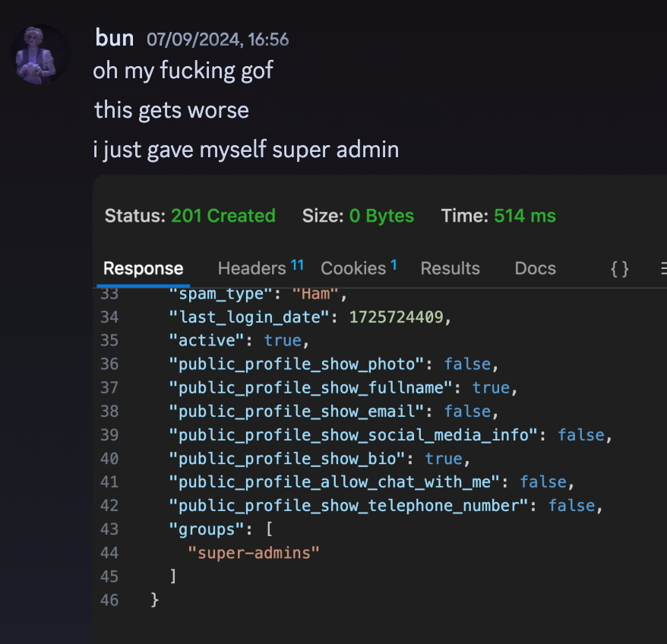
Task: Click bun's profile avatar
Action: [40, 55]
